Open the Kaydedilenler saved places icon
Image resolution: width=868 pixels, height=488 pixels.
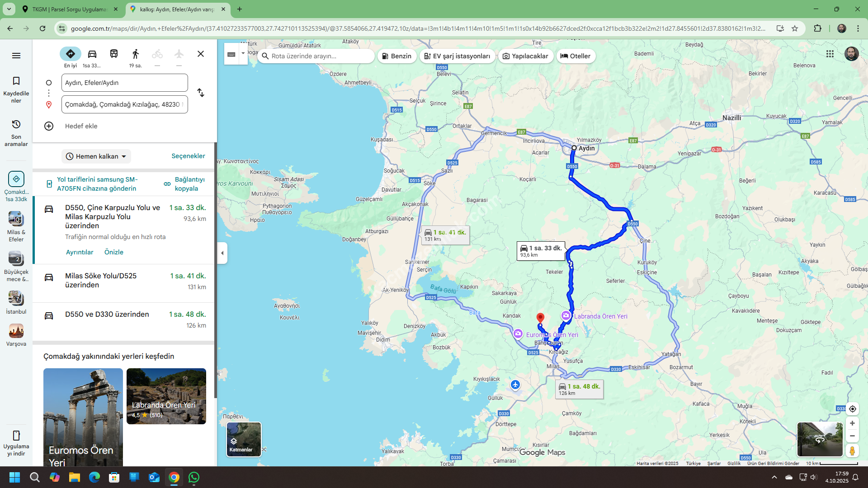(16, 81)
